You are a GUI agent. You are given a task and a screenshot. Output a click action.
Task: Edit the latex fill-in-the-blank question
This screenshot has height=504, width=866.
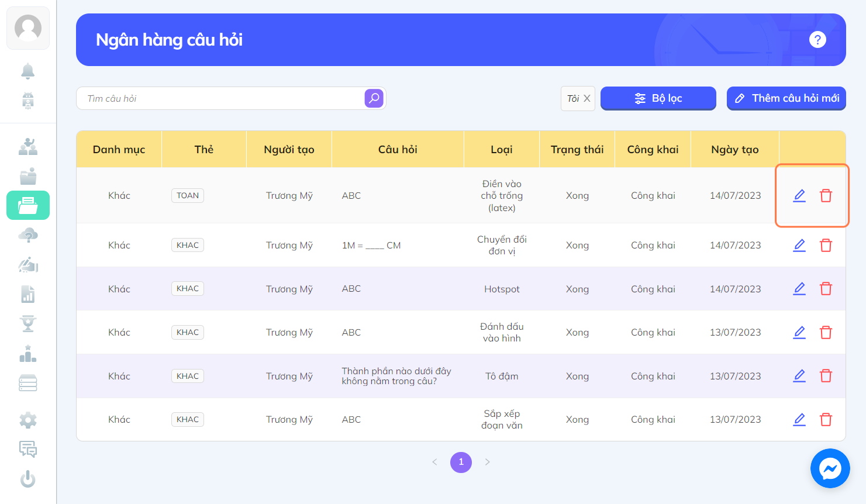point(799,195)
